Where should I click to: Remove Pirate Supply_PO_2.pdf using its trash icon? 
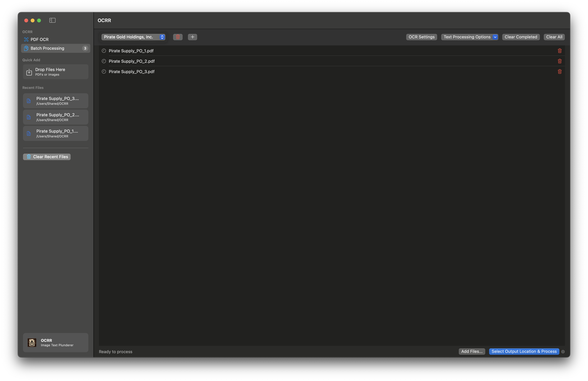coord(560,61)
